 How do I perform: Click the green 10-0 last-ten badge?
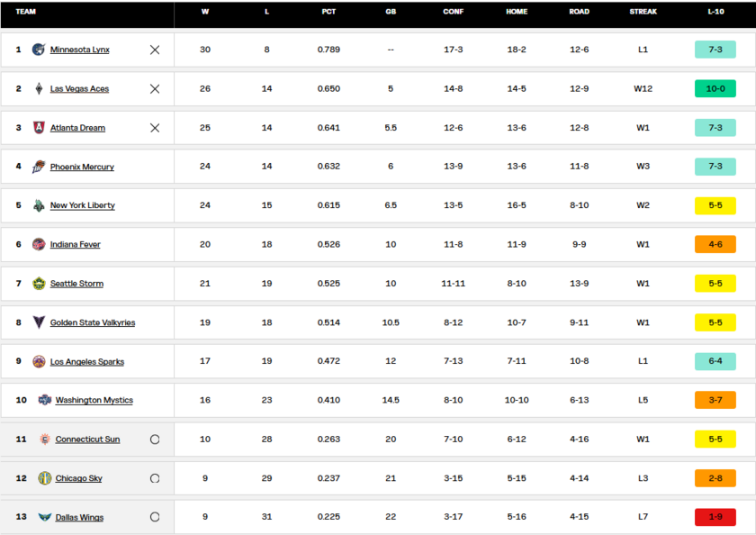point(715,89)
